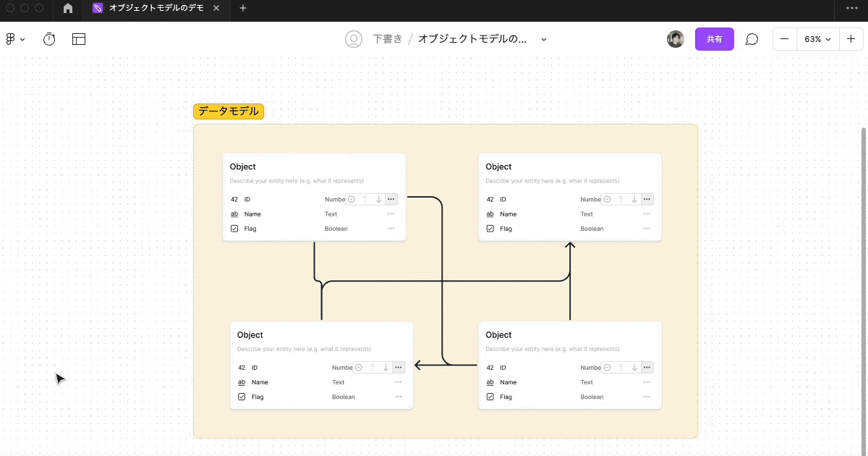Open the 63% zoom level dropdown
The height and width of the screenshot is (456, 868).
tap(817, 39)
